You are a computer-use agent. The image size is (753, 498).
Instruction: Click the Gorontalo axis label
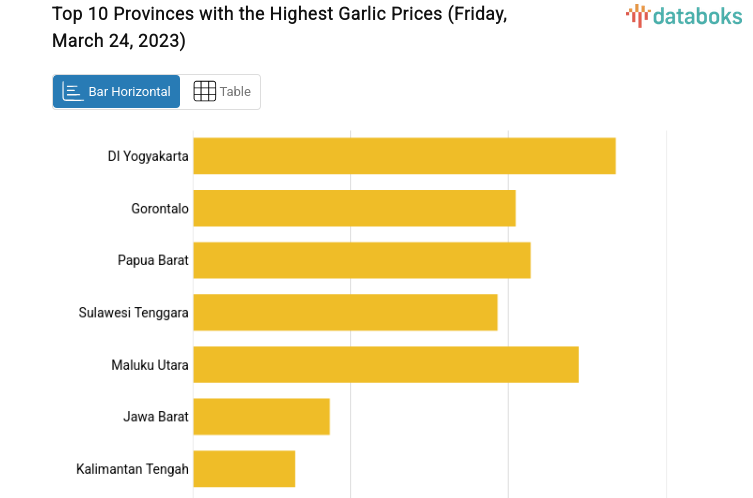click(160, 208)
